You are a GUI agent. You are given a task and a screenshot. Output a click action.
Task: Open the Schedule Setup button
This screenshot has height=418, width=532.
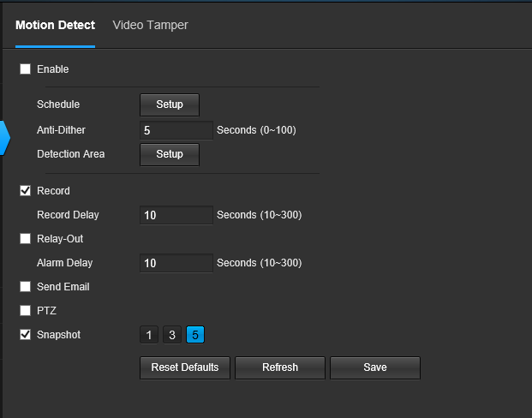170,104
